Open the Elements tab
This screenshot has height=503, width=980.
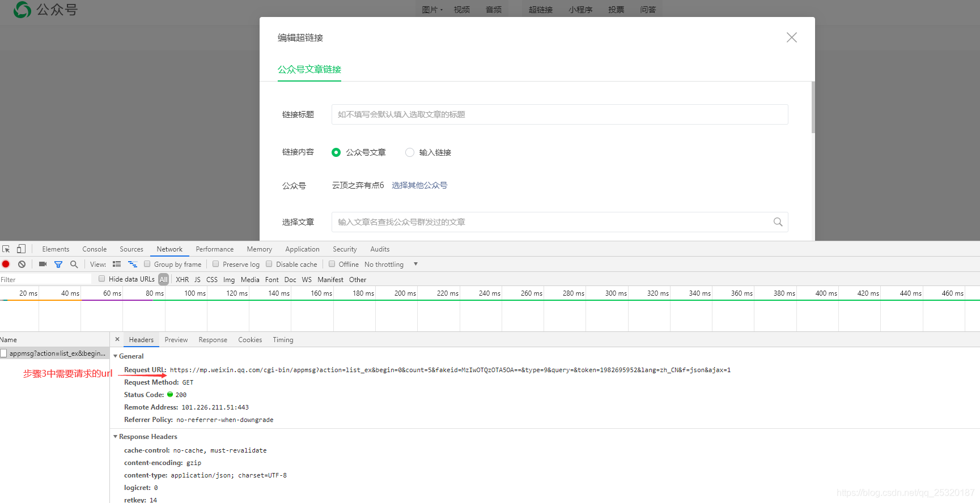(x=56, y=249)
